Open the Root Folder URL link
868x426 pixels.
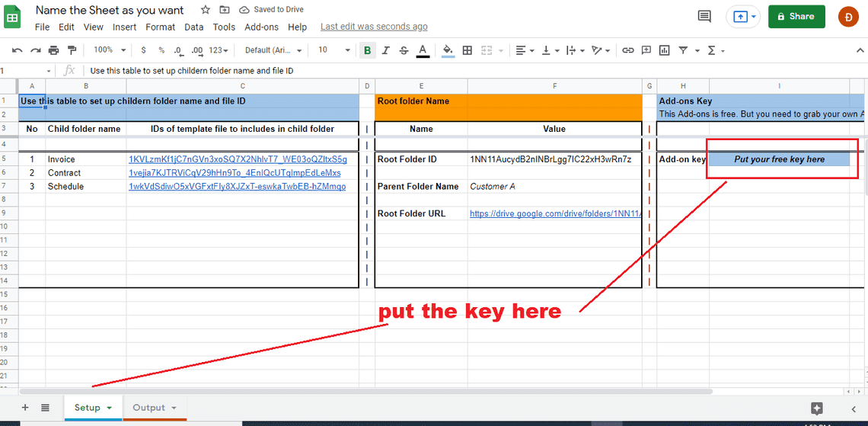(555, 214)
